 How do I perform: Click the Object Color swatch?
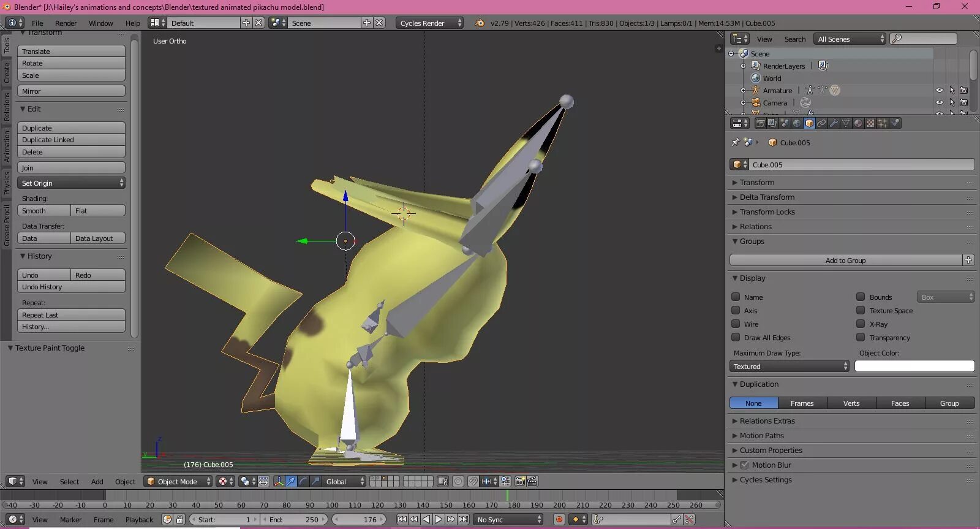coord(914,366)
